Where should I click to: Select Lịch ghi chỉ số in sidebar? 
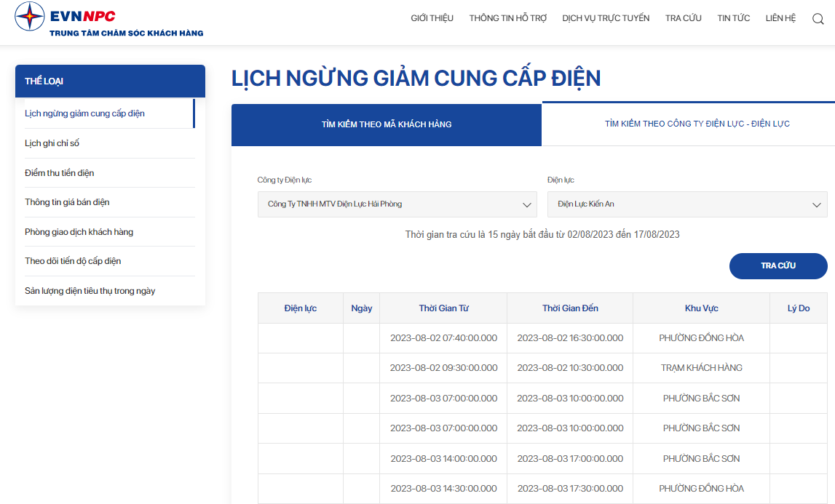[x=52, y=143]
